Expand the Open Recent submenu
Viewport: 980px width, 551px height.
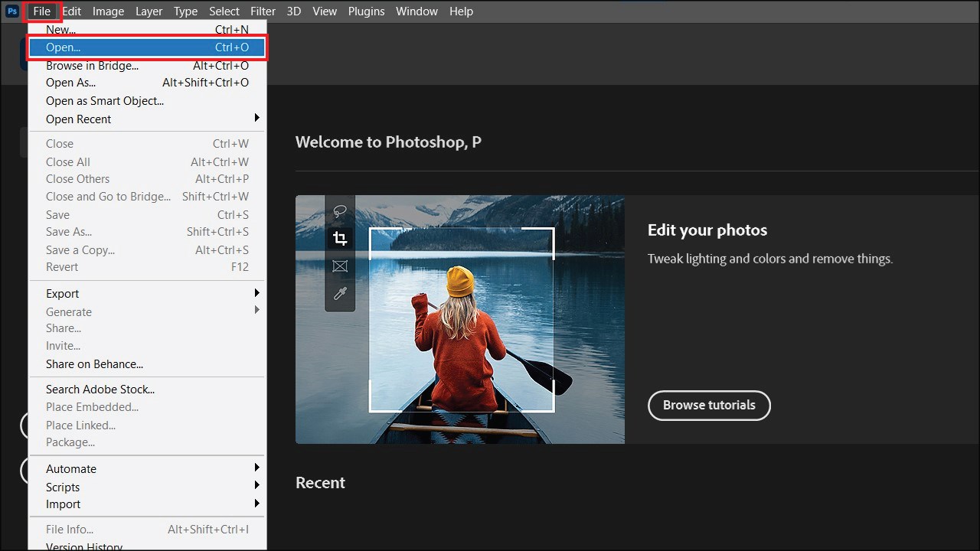78,119
